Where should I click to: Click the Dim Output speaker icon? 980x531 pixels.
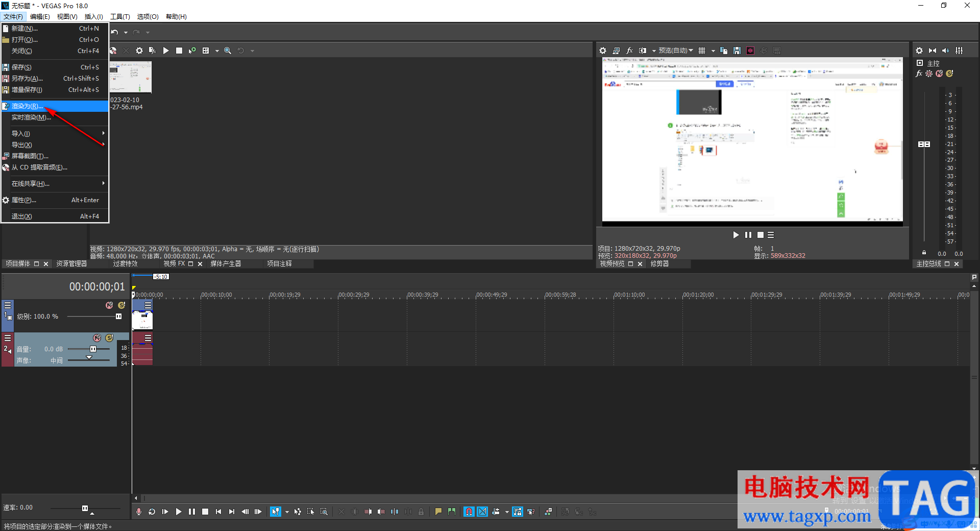pos(946,51)
